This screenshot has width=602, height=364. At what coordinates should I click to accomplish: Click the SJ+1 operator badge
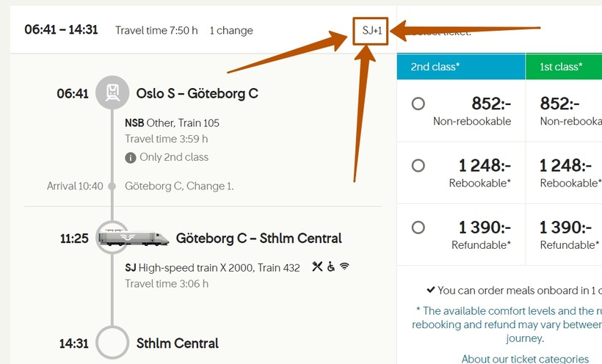click(x=371, y=31)
